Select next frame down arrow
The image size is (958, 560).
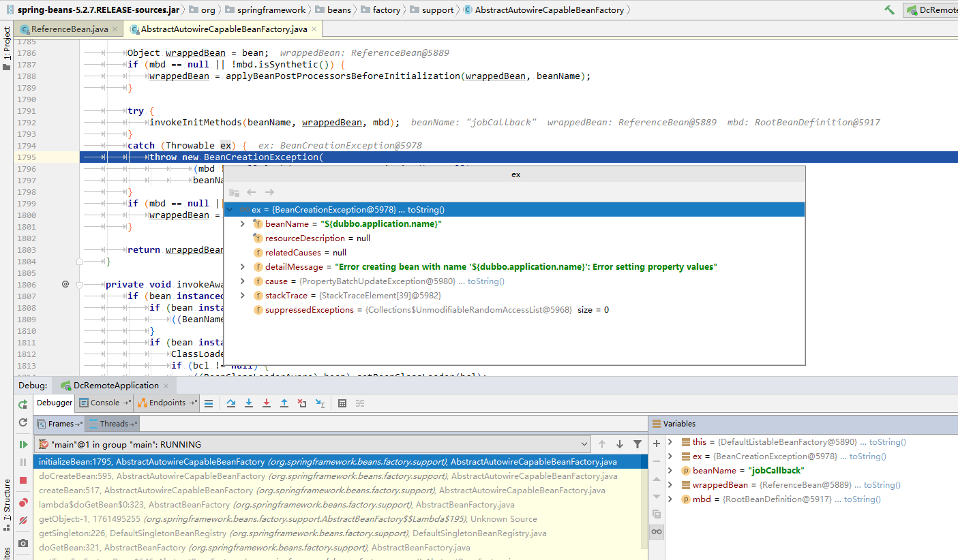[x=620, y=444]
